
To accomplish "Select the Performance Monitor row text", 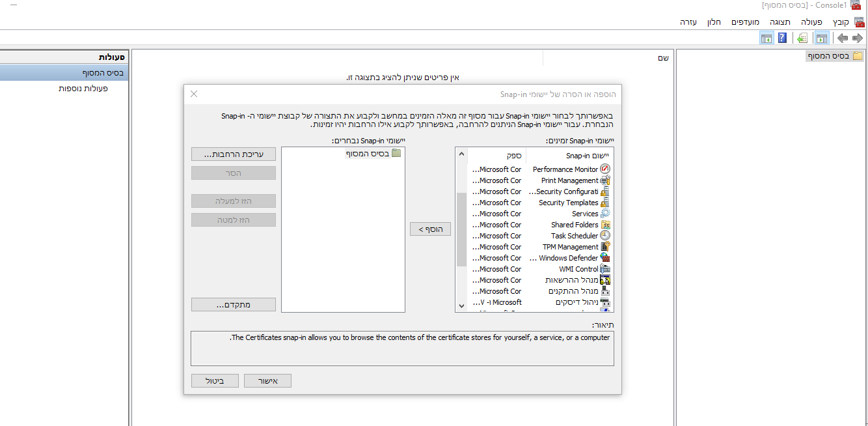I will point(565,169).
